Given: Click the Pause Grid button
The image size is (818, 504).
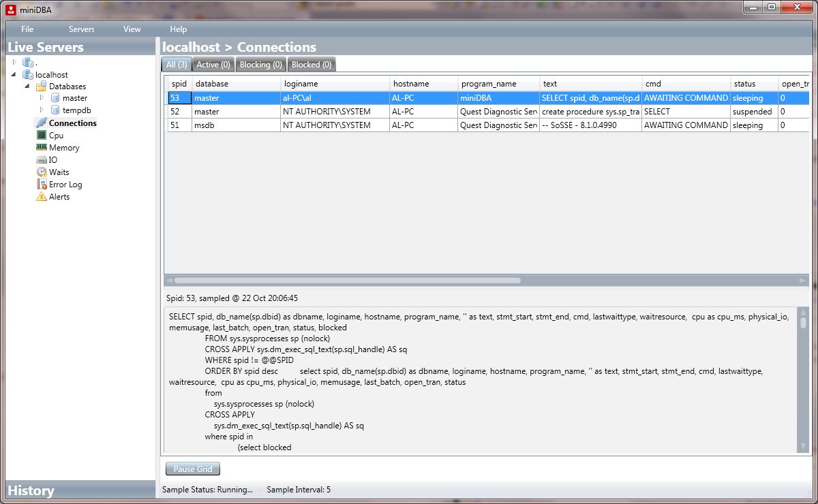Looking at the screenshot, I should [193, 469].
